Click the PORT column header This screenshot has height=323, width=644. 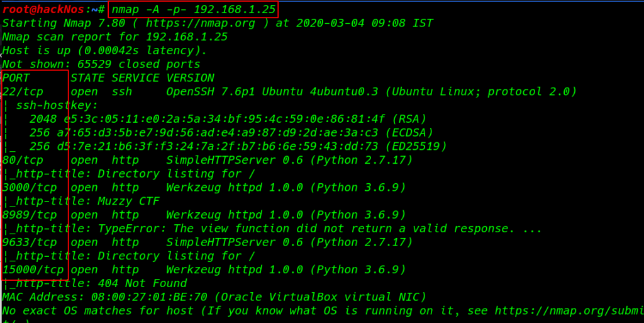[x=16, y=77]
